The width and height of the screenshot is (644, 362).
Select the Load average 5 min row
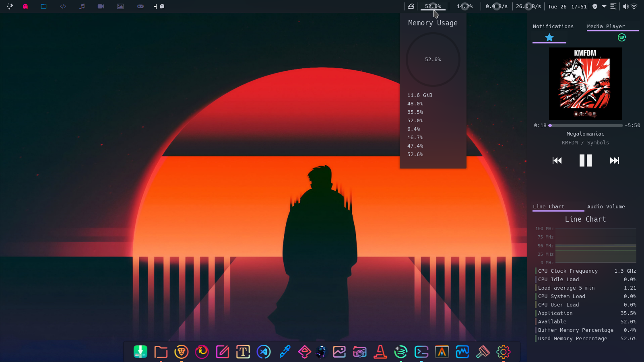tap(586, 288)
